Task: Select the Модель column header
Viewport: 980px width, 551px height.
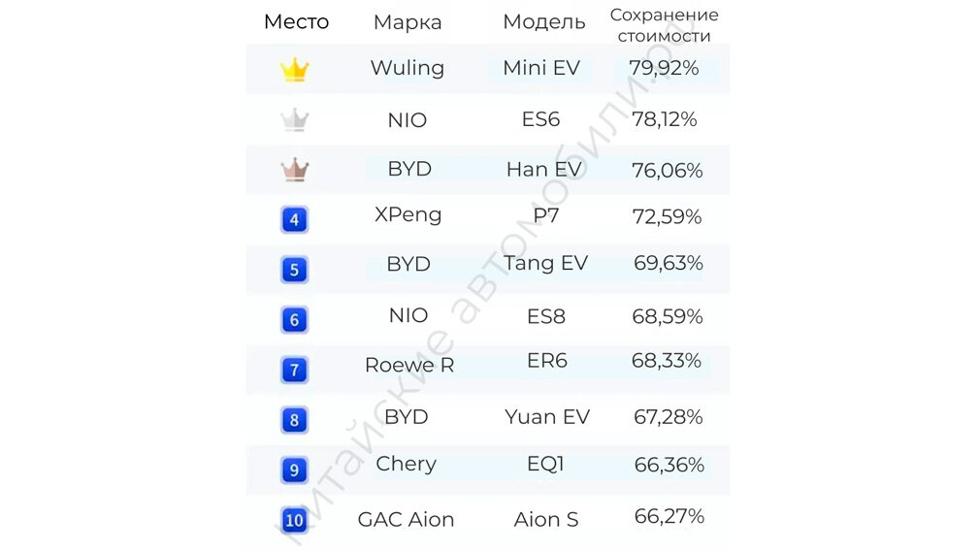Action: [x=543, y=22]
